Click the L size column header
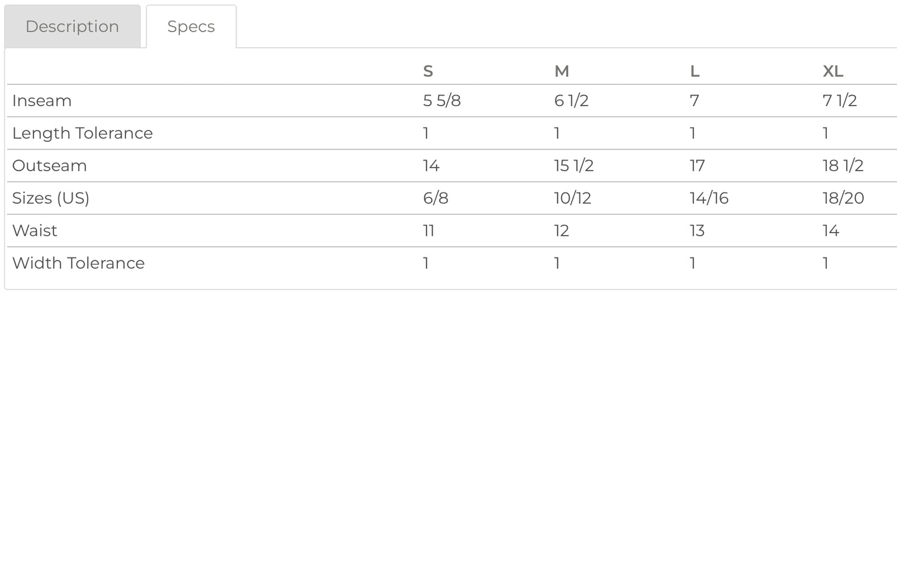Screen dimensions: 897x588 695,71
